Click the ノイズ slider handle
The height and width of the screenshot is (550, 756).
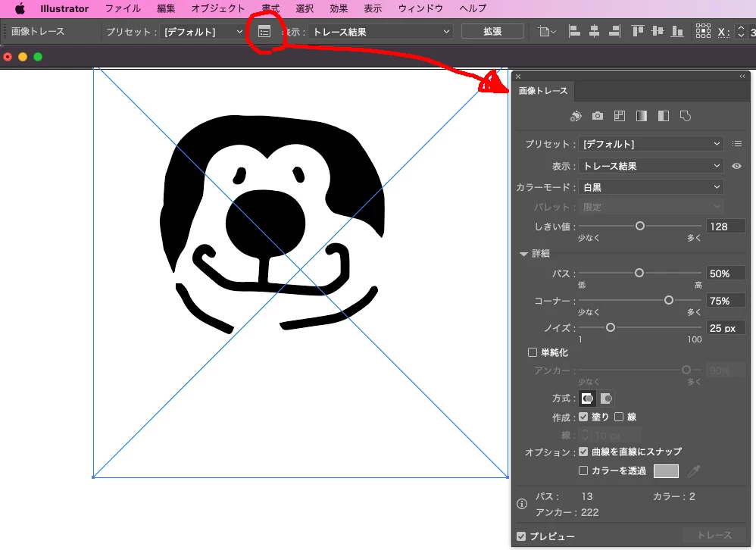click(x=611, y=327)
